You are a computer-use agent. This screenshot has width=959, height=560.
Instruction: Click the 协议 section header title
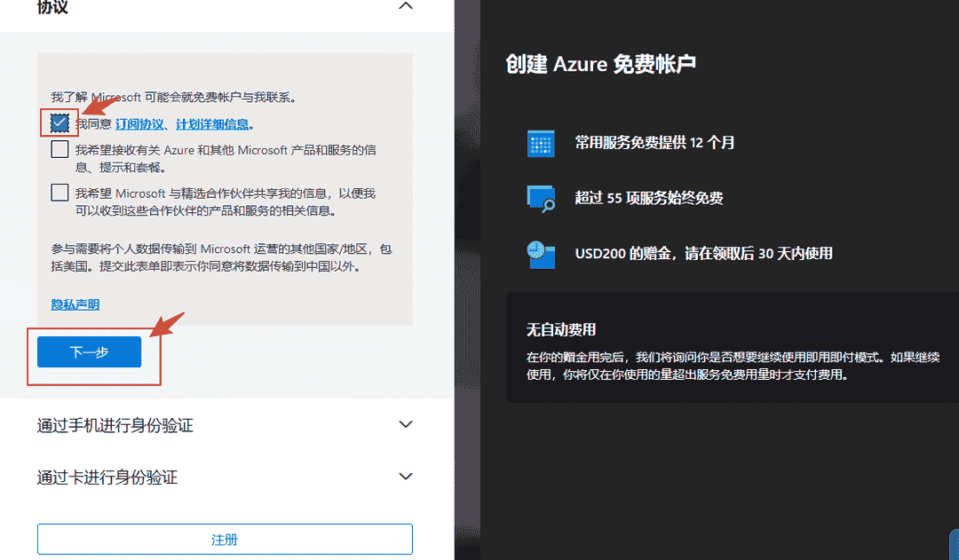tap(53, 7)
